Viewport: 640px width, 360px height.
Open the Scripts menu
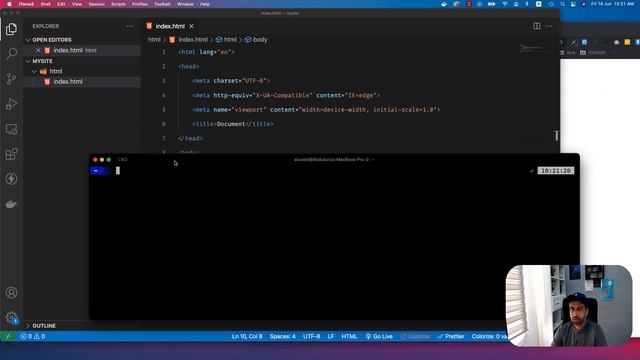tap(118, 4)
